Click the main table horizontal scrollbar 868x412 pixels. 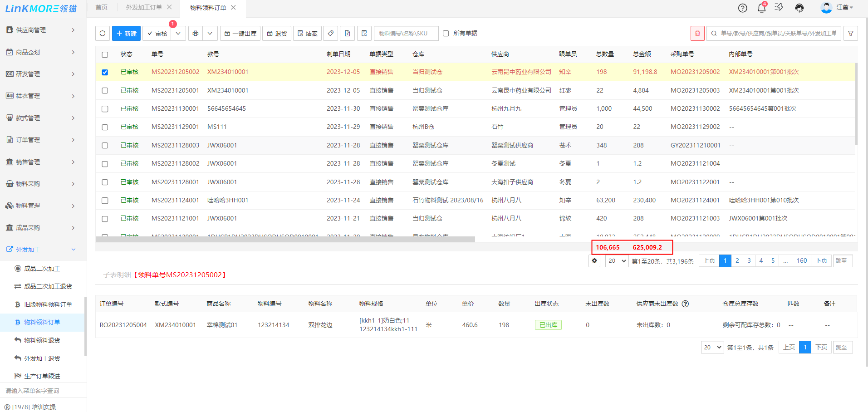tap(285, 239)
